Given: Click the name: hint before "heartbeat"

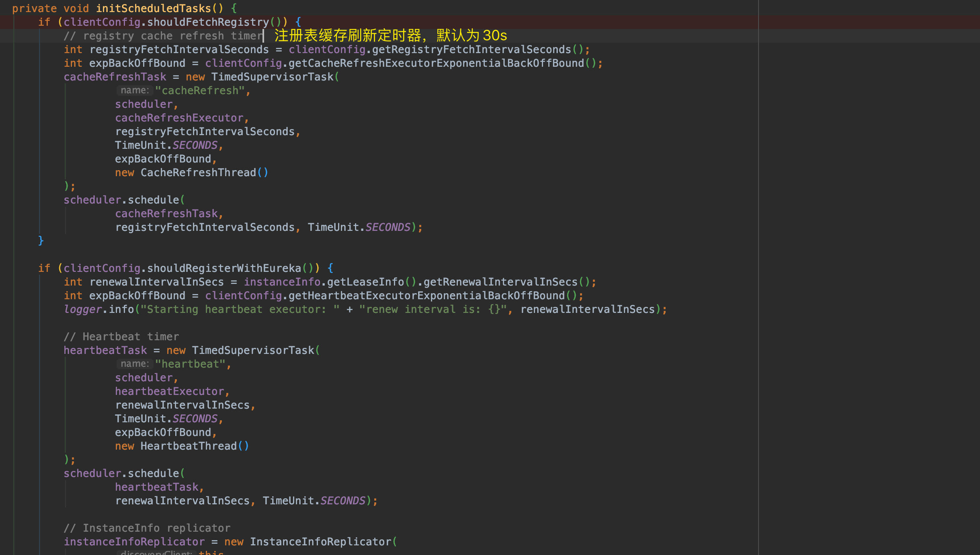Looking at the screenshot, I should [135, 364].
